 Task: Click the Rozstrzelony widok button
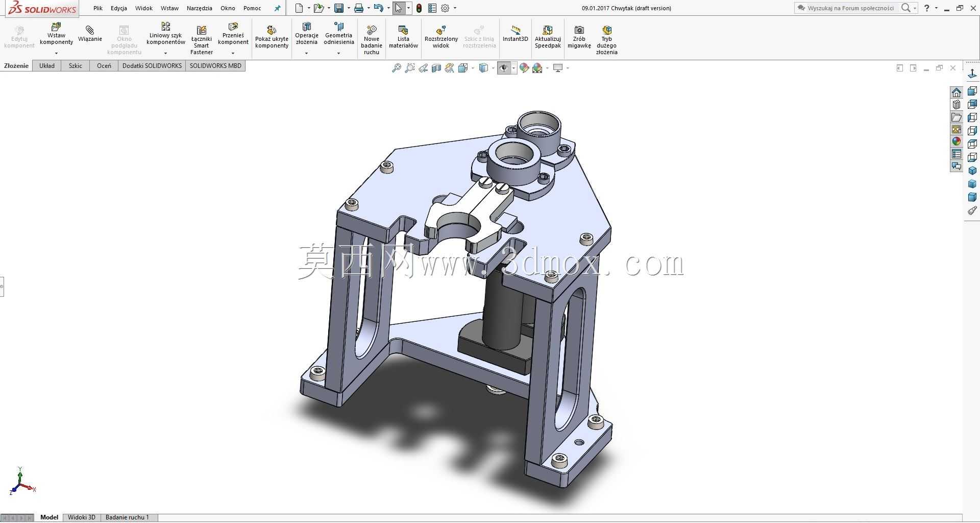441,37
